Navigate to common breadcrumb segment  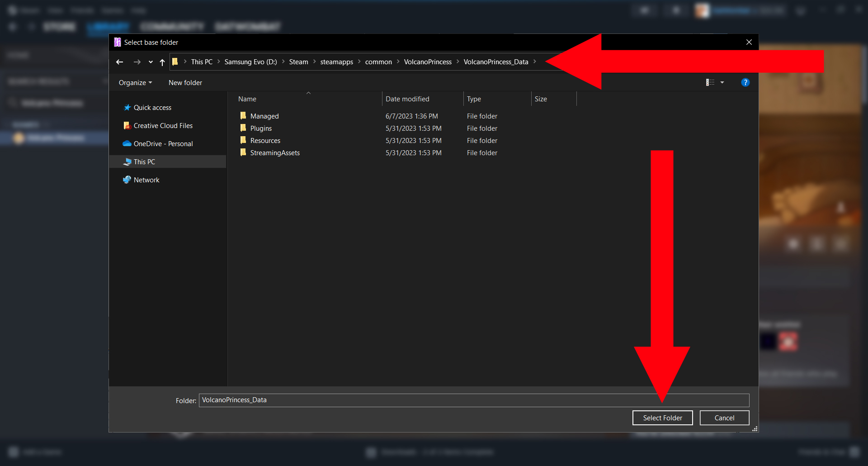click(x=378, y=62)
